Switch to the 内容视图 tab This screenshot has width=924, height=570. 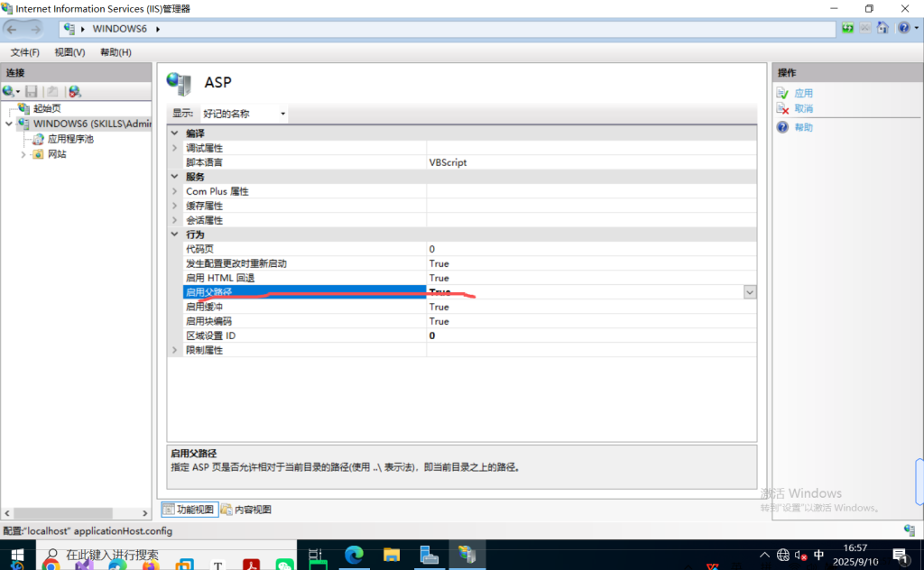(x=246, y=510)
